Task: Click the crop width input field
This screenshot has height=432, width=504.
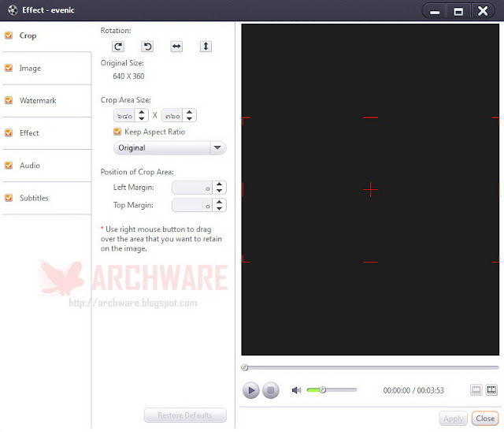Action: [x=124, y=115]
